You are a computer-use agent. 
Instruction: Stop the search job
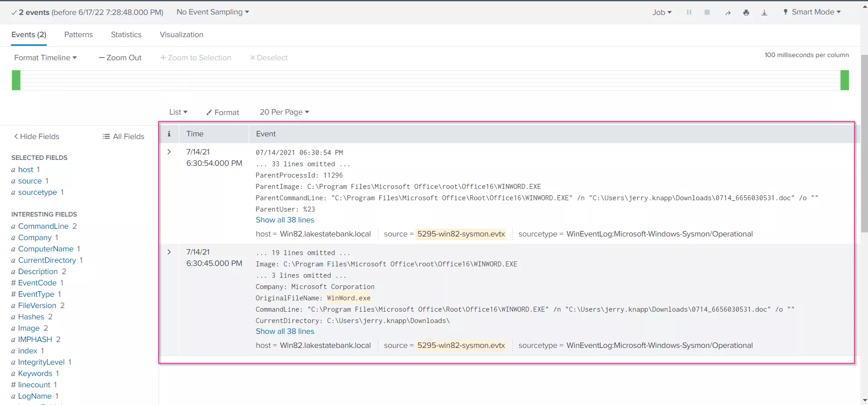(707, 12)
